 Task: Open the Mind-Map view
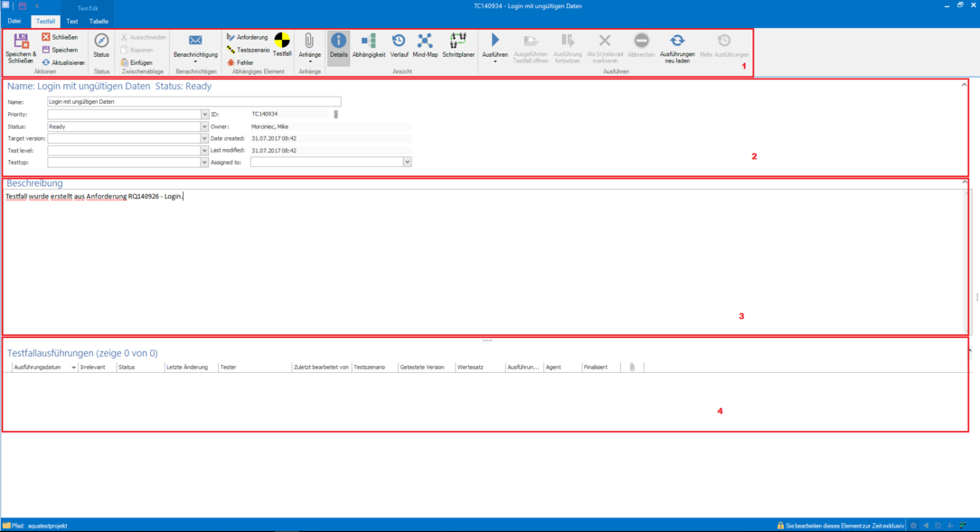coord(425,42)
